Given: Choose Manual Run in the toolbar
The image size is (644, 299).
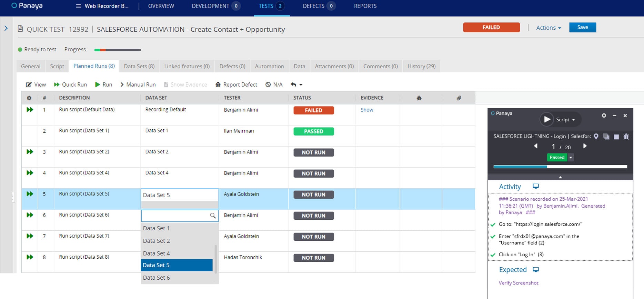Looking at the screenshot, I should pos(138,84).
